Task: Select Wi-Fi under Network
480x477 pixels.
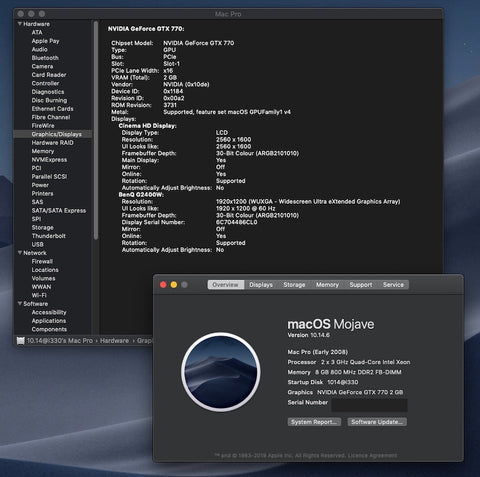Action: tap(39, 295)
